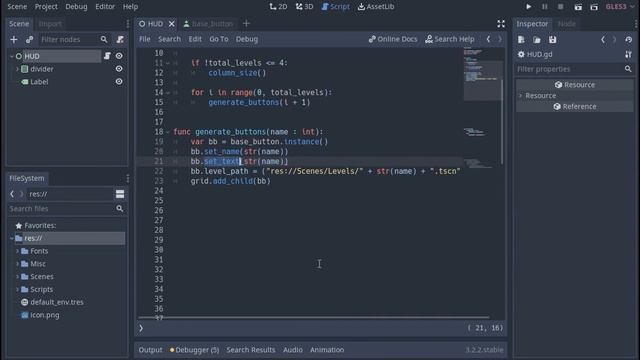Add a new node with plus icon
The width and height of the screenshot is (640, 360).
point(14,40)
